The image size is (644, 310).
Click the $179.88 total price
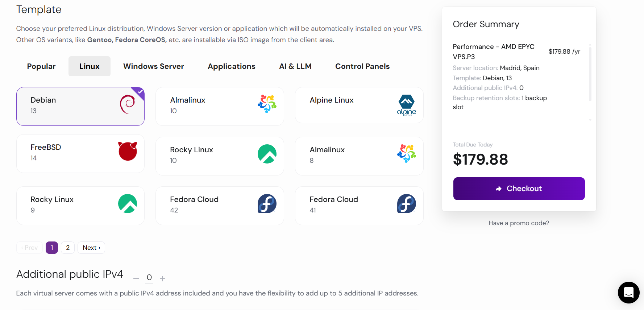pyautogui.click(x=481, y=160)
